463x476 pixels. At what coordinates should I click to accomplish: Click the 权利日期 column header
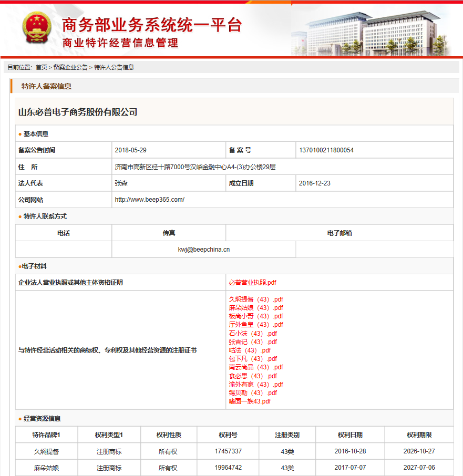coord(350,435)
